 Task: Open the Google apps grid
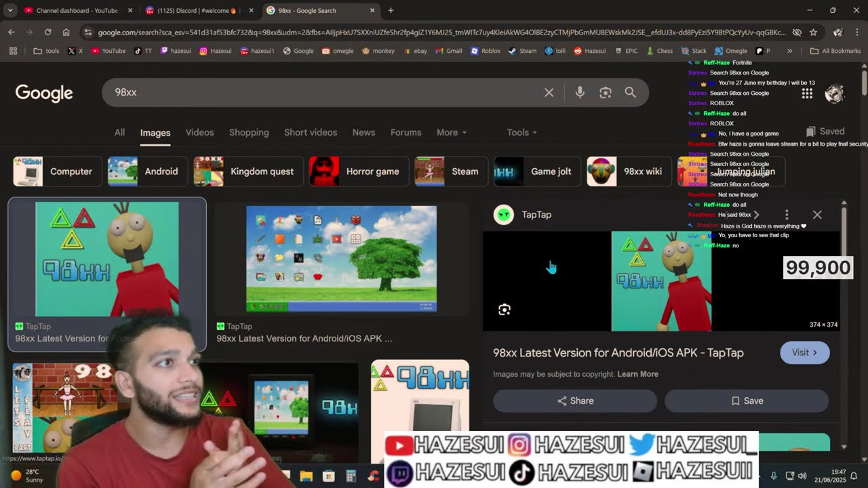pos(807,94)
